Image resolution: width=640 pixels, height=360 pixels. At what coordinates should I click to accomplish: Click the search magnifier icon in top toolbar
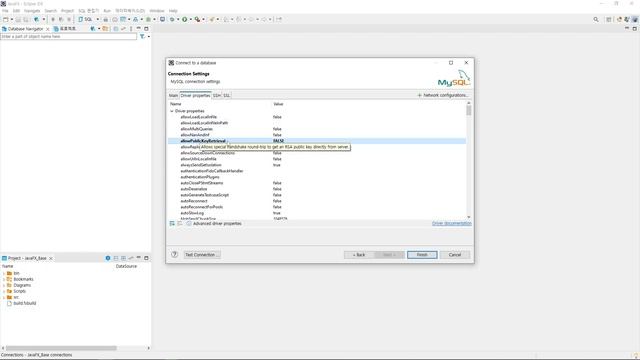[596, 19]
